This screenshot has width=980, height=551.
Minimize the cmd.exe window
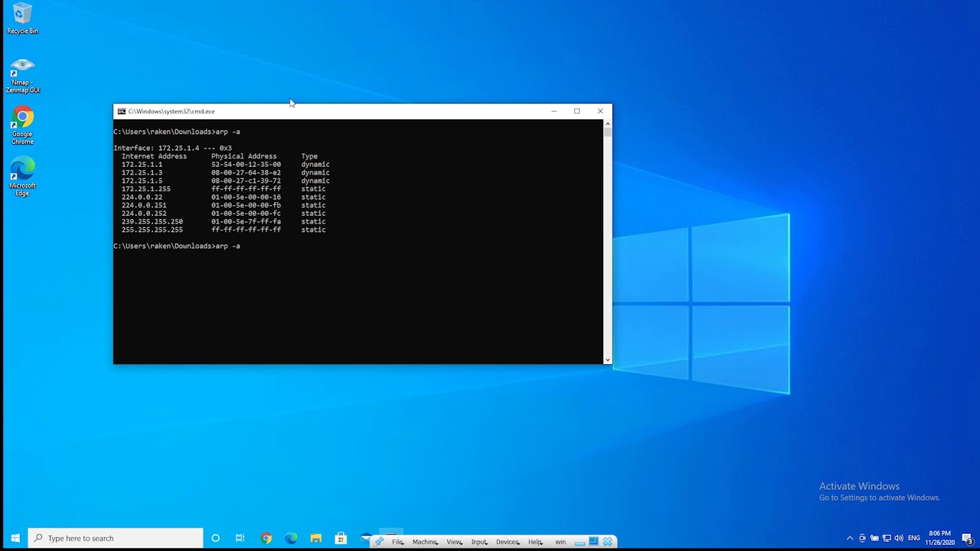[x=554, y=111]
